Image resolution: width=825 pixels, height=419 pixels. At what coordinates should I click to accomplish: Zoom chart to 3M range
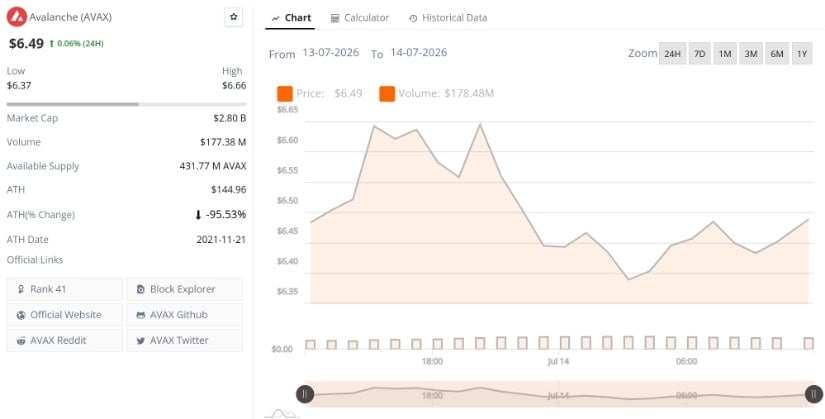[x=751, y=54]
